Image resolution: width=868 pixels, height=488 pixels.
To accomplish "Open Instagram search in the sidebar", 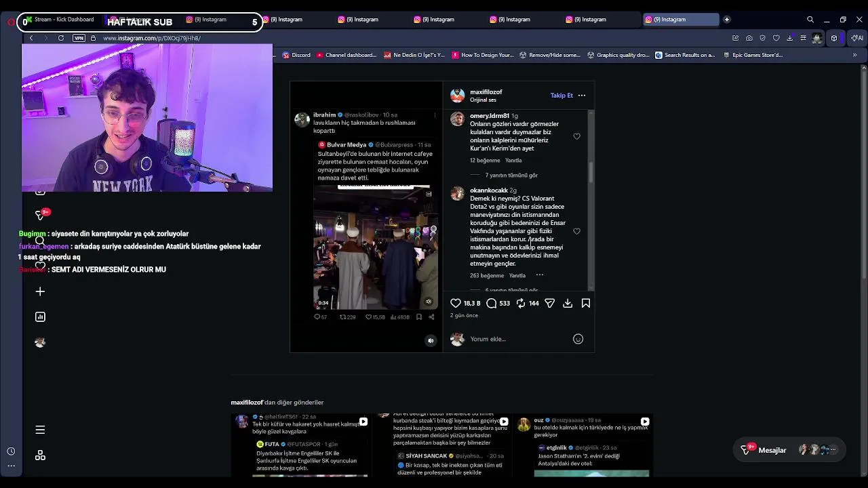I will pos(40,241).
